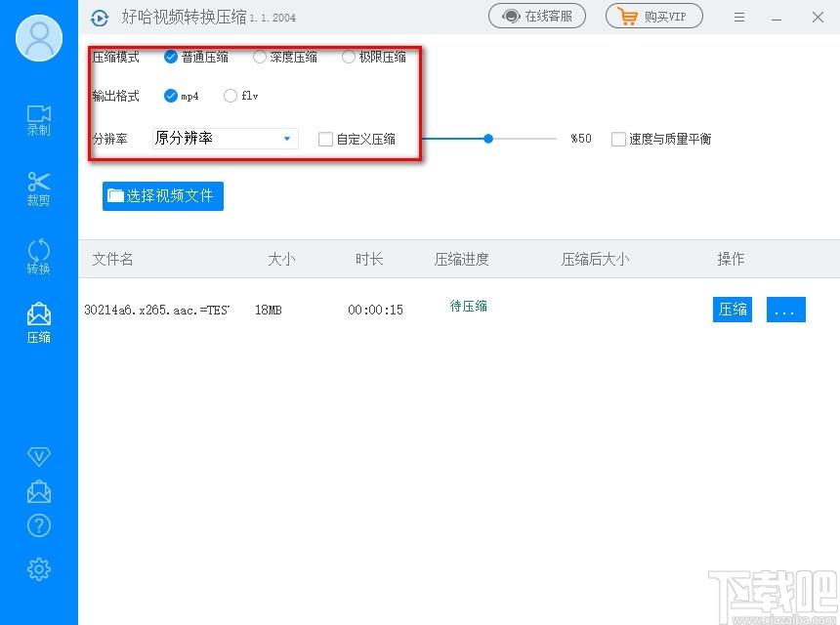The image size is (840, 625).
Task: Click the 操作 column header
Action: click(731, 259)
